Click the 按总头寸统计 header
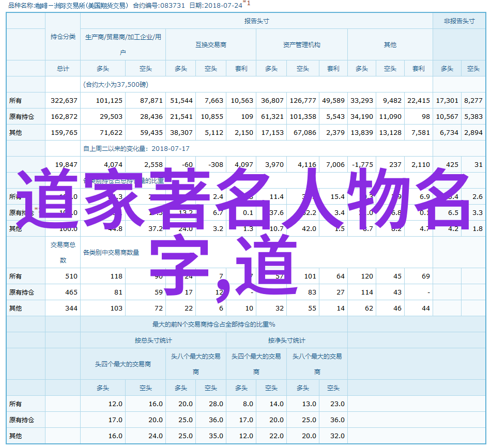 (x=153, y=341)
